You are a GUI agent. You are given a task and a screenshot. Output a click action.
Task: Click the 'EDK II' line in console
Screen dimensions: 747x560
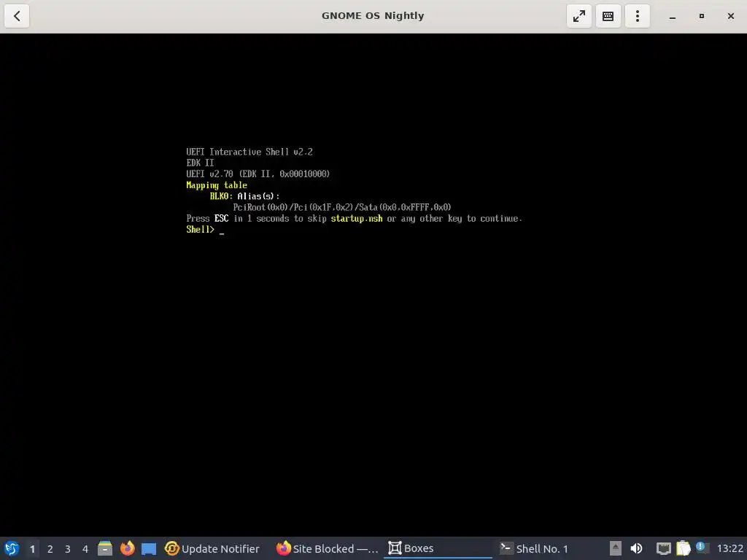200,163
